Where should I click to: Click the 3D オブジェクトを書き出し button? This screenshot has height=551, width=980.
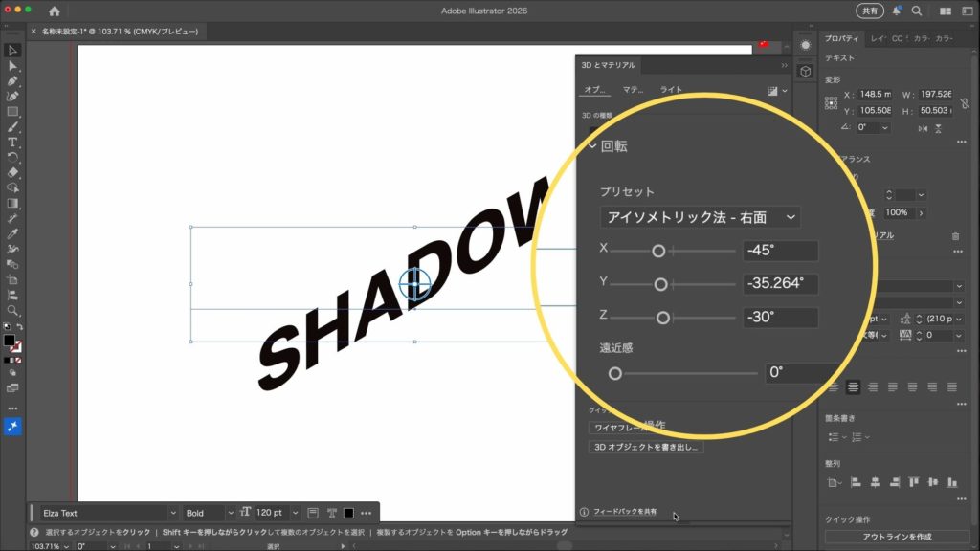pos(646,447)
